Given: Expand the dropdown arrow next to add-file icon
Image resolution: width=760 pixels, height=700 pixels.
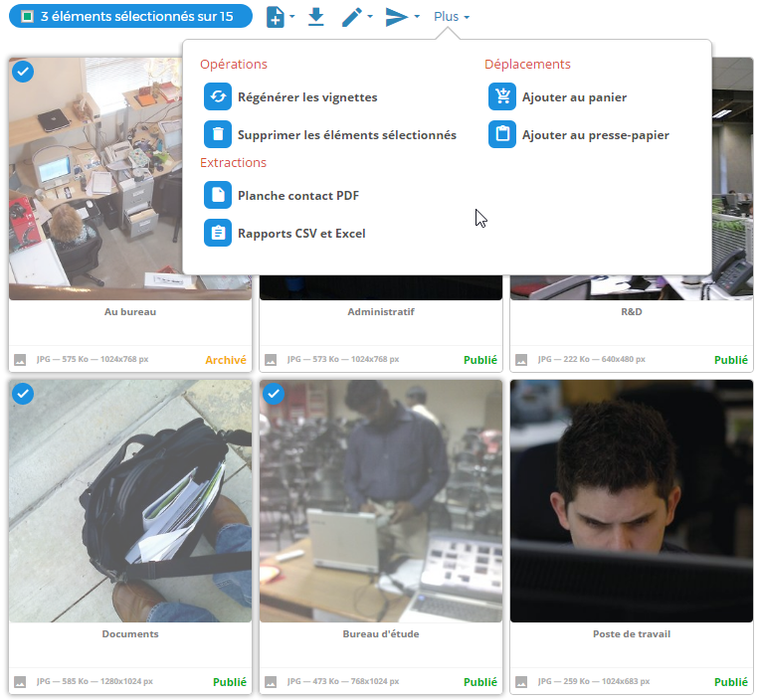Looking at the screenshot, I should click(x=291, y=17).
